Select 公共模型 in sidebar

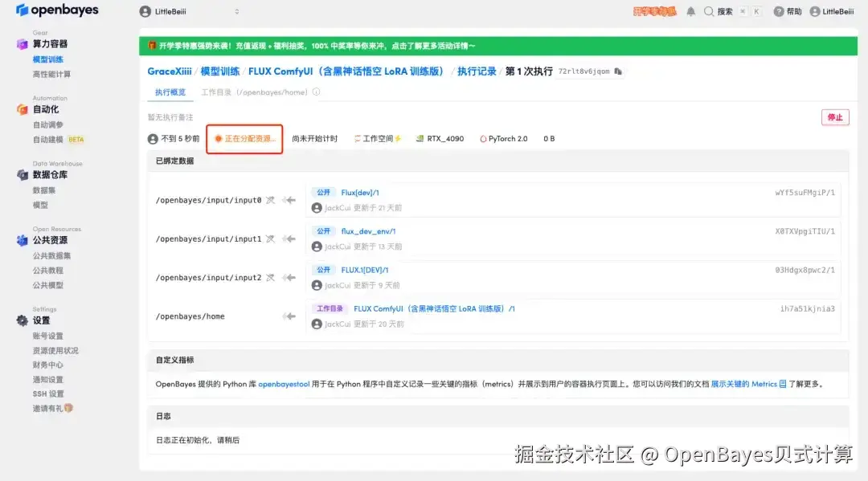click(x=47, y=285)
